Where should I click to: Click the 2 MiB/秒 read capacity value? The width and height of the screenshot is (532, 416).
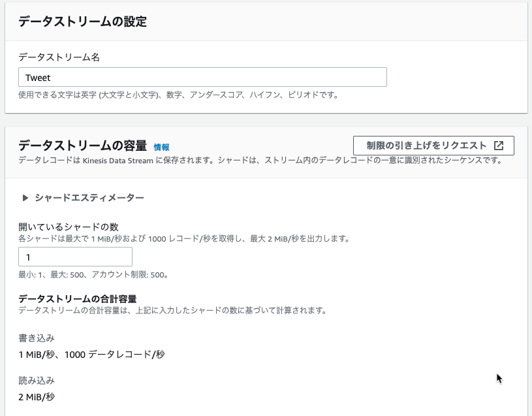click(37, 397)
